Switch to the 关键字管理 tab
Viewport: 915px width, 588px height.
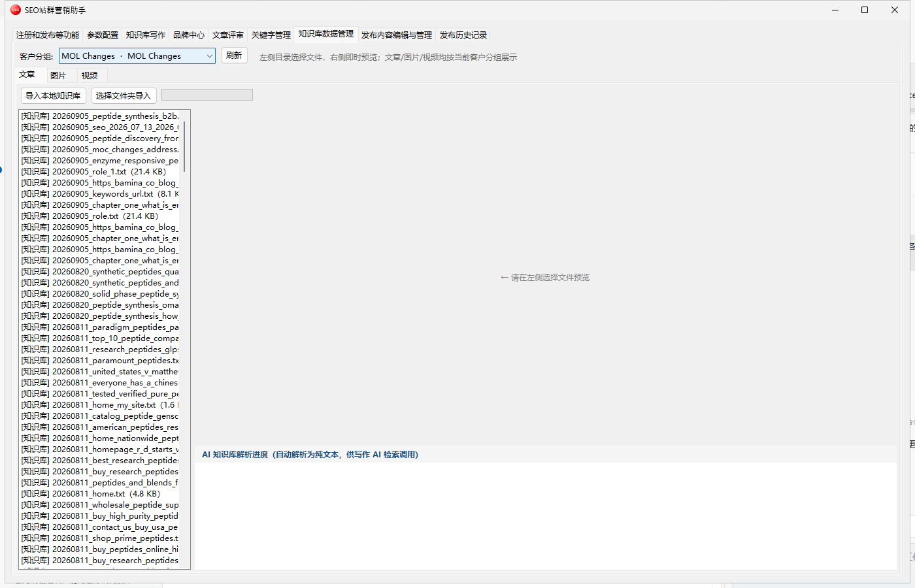coord(271,35)
